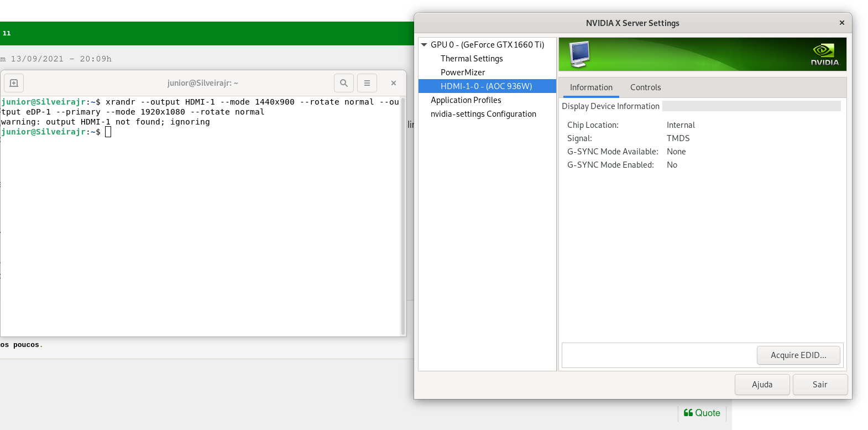Open nvidia-settings Configuration page
Screen dimensions: 868x430
(483, 114)
